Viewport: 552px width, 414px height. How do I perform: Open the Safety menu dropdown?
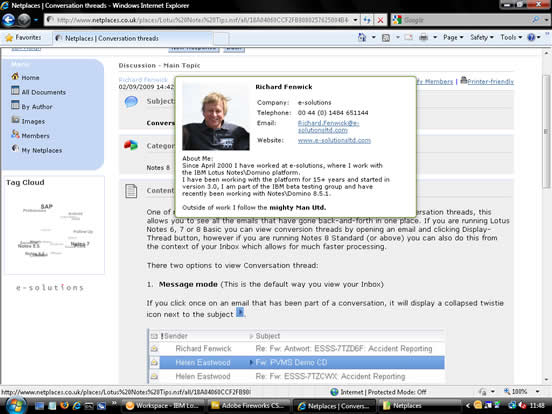coord(482,37)
